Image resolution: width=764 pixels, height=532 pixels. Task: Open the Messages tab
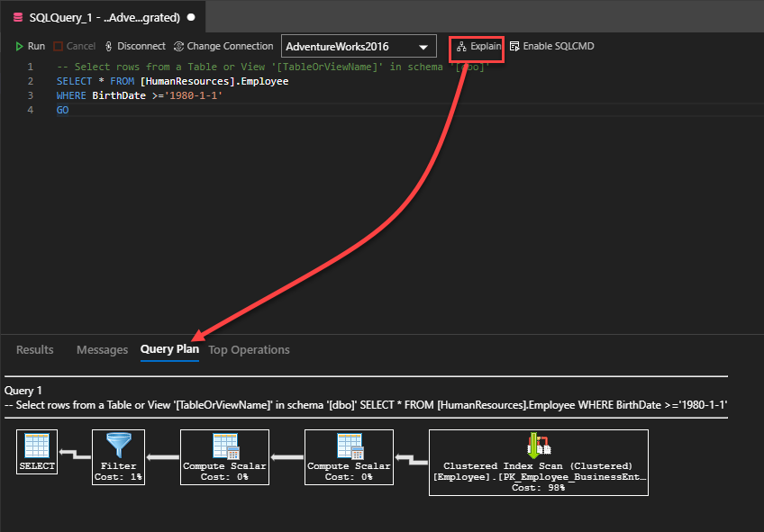(103, 349)
